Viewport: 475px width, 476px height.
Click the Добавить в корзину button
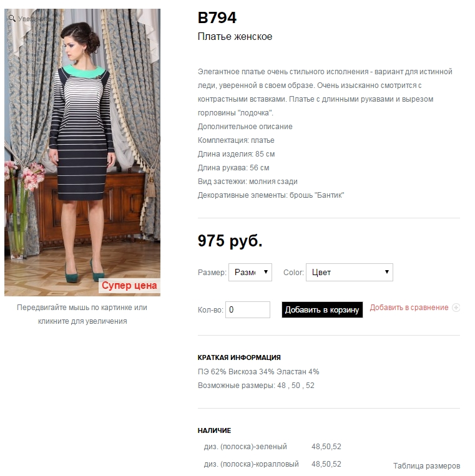point(322,309)
